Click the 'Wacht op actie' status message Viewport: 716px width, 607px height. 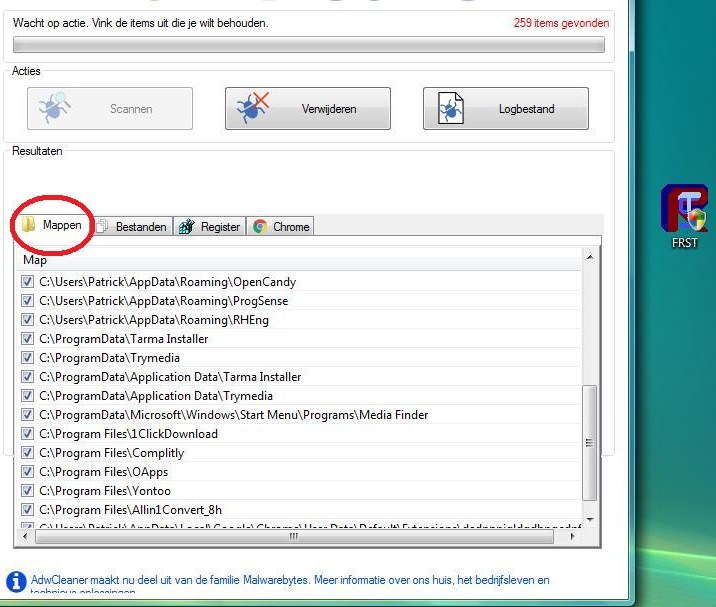(141, 23)
